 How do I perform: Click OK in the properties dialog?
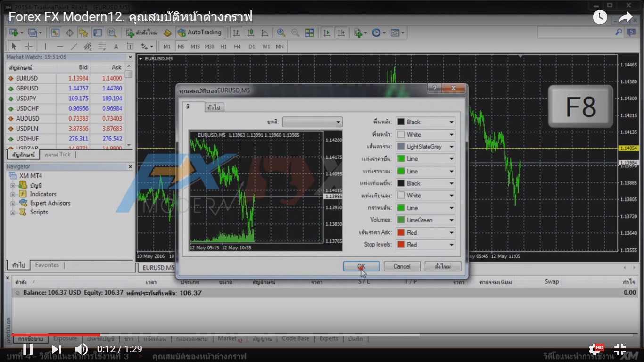pyautogui.click(x=361, y=266)
